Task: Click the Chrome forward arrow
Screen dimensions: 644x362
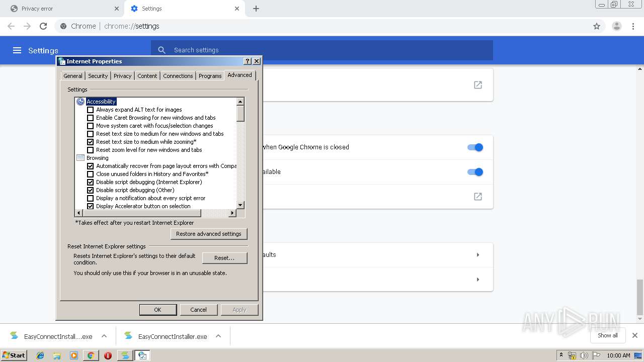Action: click(x=27, y=26)
